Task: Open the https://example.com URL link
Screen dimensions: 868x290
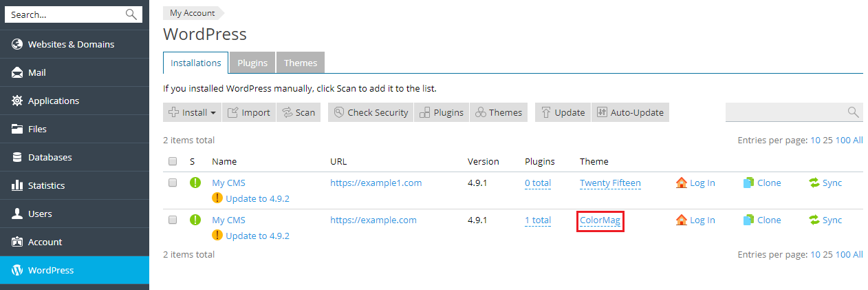Action: point(373,220)
